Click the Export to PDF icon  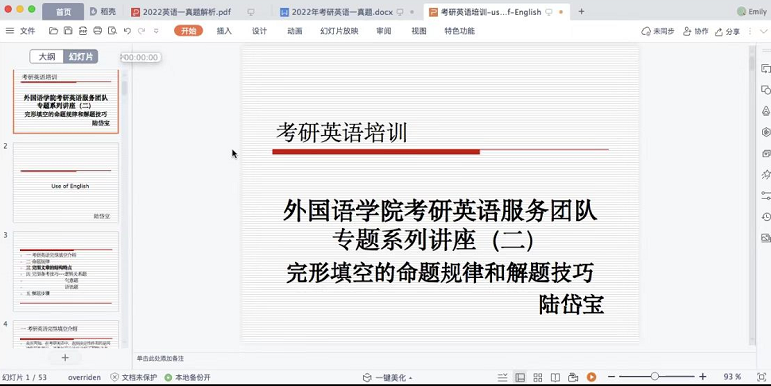83,31
